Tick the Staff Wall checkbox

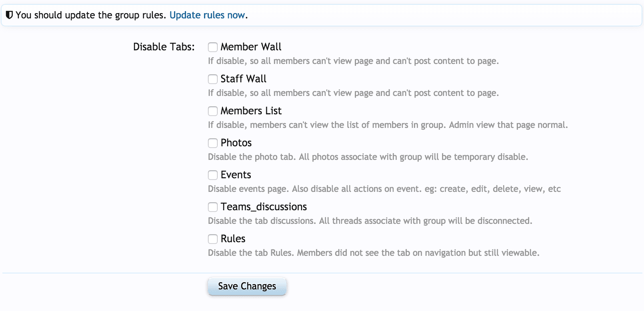[213, 79]
